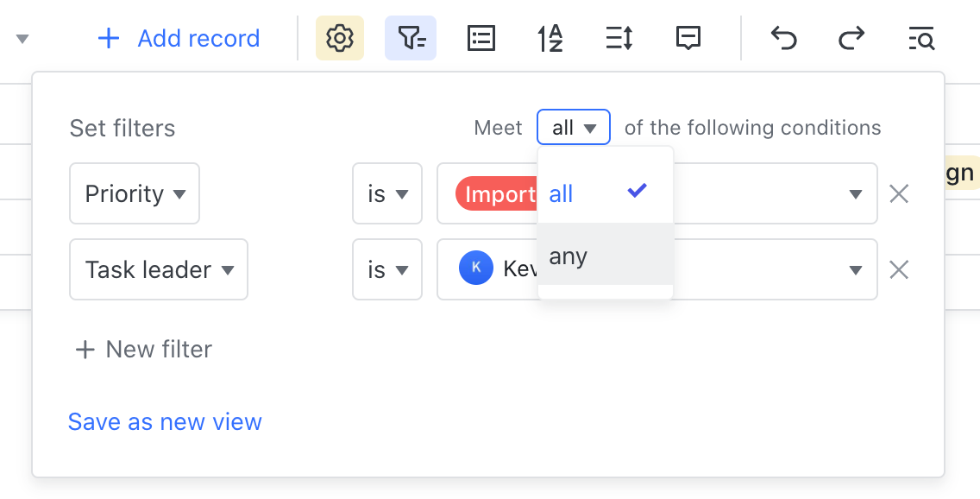Click the filter icon in the toolbar
The image size is (980, 499).
pos(411,38)
